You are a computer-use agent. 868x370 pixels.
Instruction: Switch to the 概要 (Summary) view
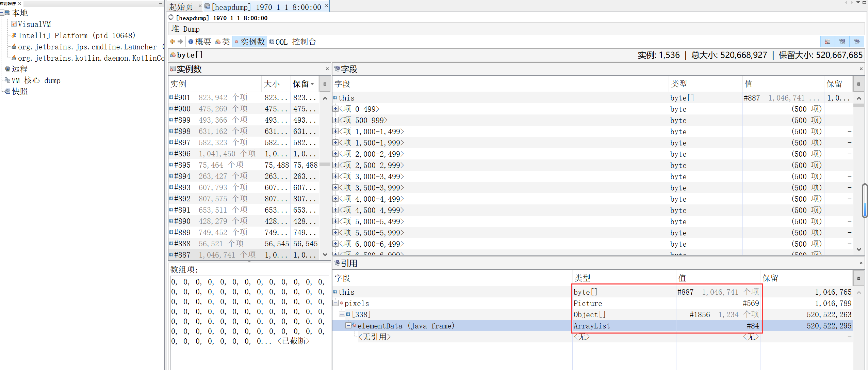coord(200,42)
